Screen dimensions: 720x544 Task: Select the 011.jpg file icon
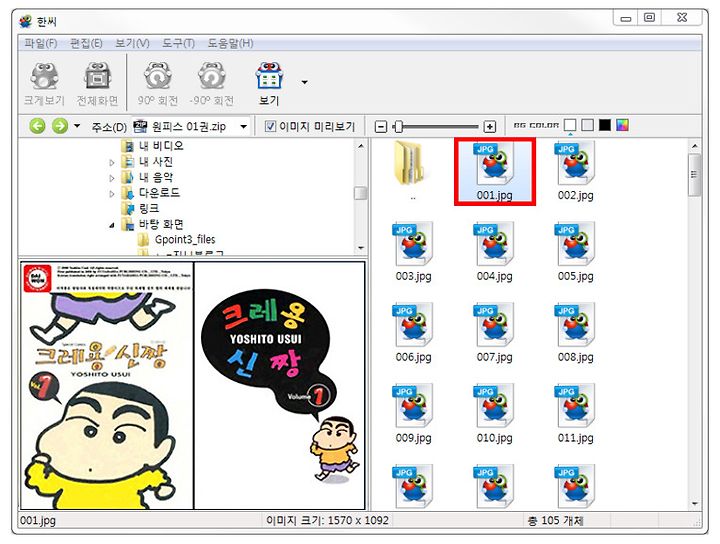tap(575, 405)
